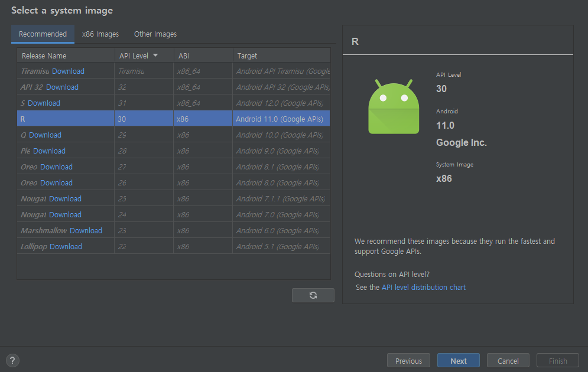
Task: Click the Next button
Action: (x=458, y=361)
